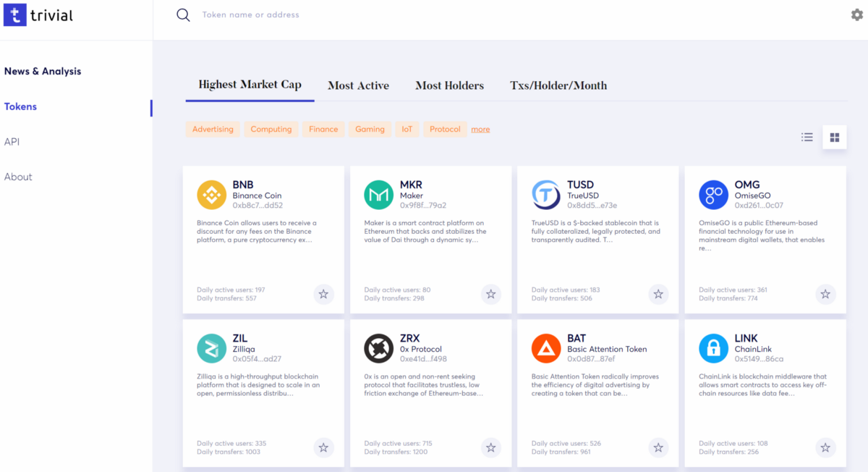Click BAT address 0x0d87...87ef
The image size is (868, 472).
point(591,359)
